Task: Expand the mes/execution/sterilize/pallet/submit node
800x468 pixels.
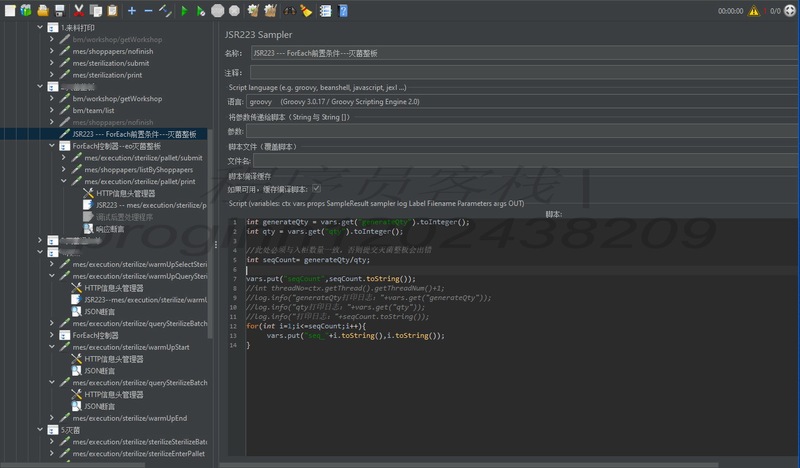Action: click(x=64, y=157)
